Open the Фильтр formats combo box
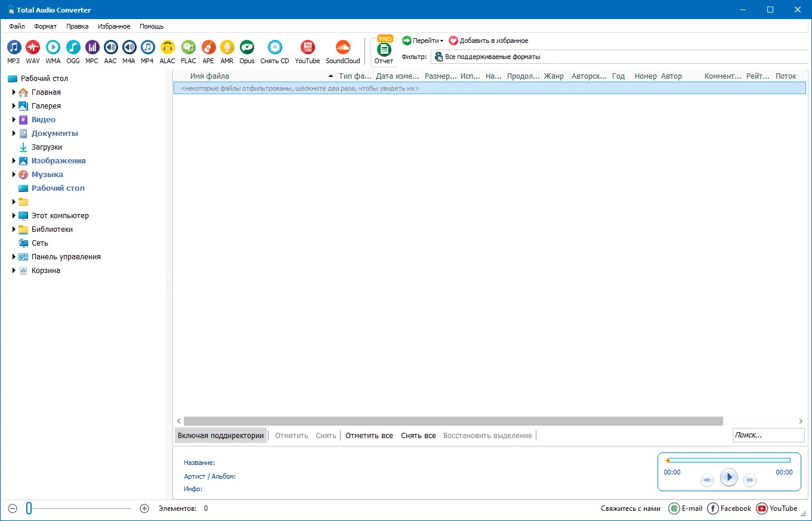The height and width of the screenshot is (521, 812). (618, 57)
